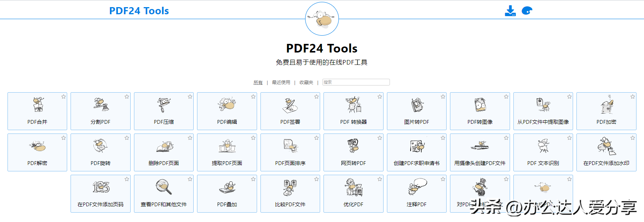Toggle favorite star on PDF编辑 card

point(253,97)
